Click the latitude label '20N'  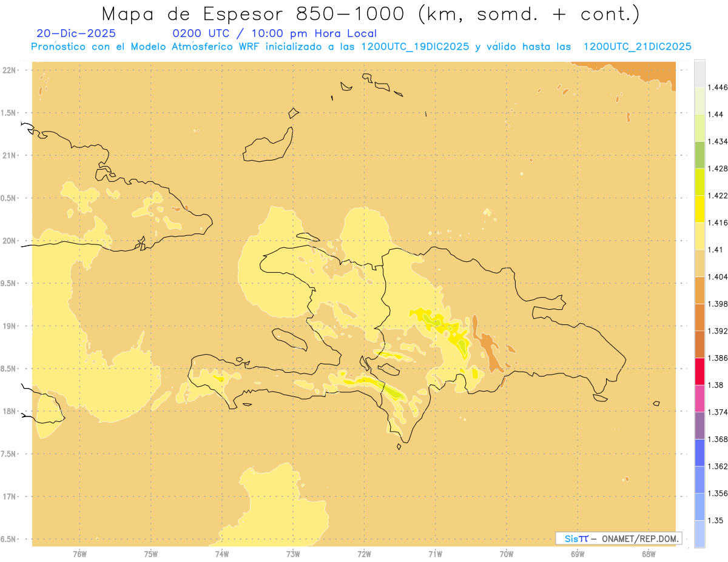10,241
